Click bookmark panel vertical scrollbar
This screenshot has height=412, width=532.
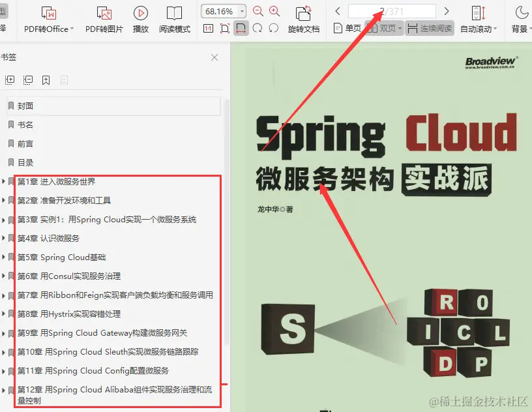228,222
